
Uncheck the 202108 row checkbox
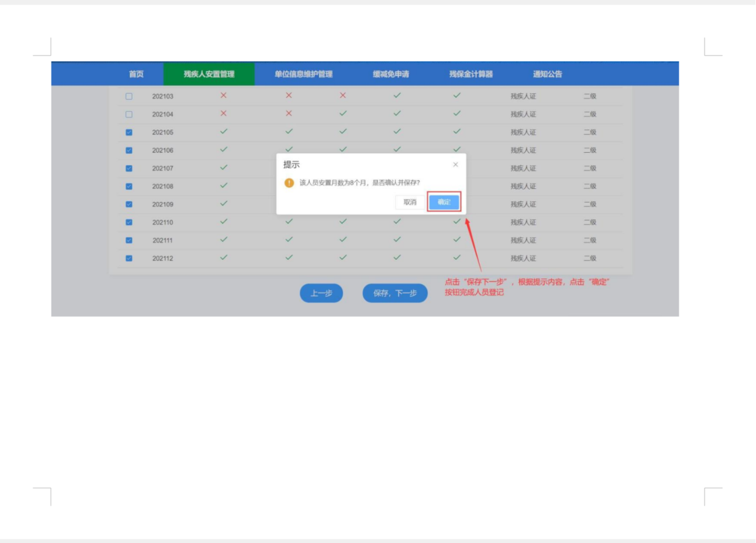129,186
